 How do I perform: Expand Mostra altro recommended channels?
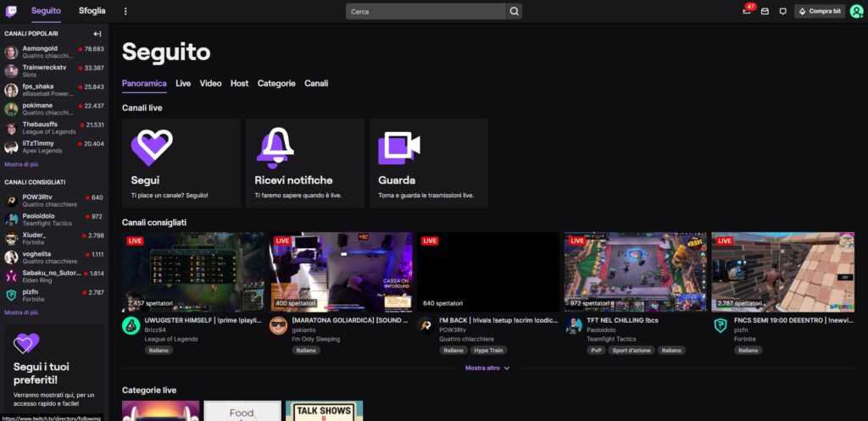tap(487, 368)
